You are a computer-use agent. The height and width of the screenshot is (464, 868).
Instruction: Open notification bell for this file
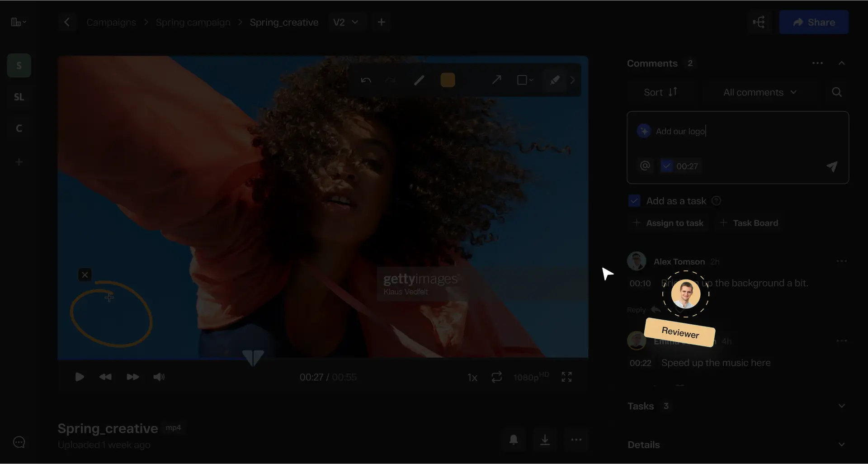pos(514,440)
